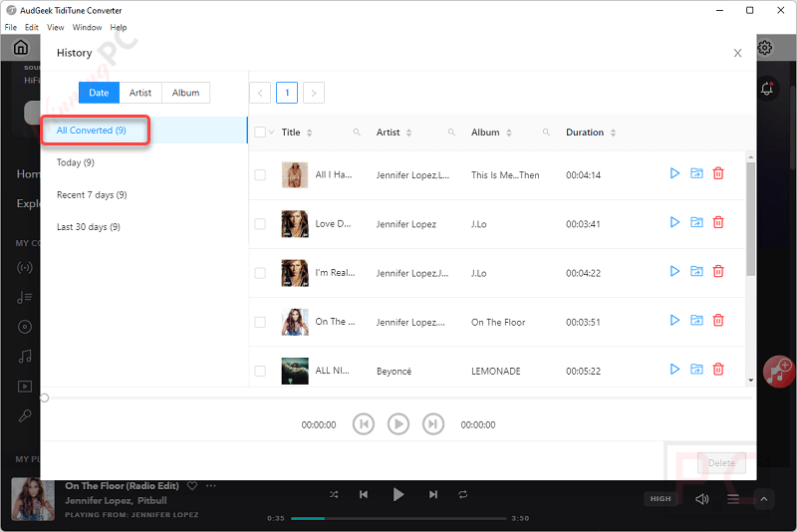Viewport: 797px width, 532px height.
Task: Mute the volume speaker icon
Action: 702,499
